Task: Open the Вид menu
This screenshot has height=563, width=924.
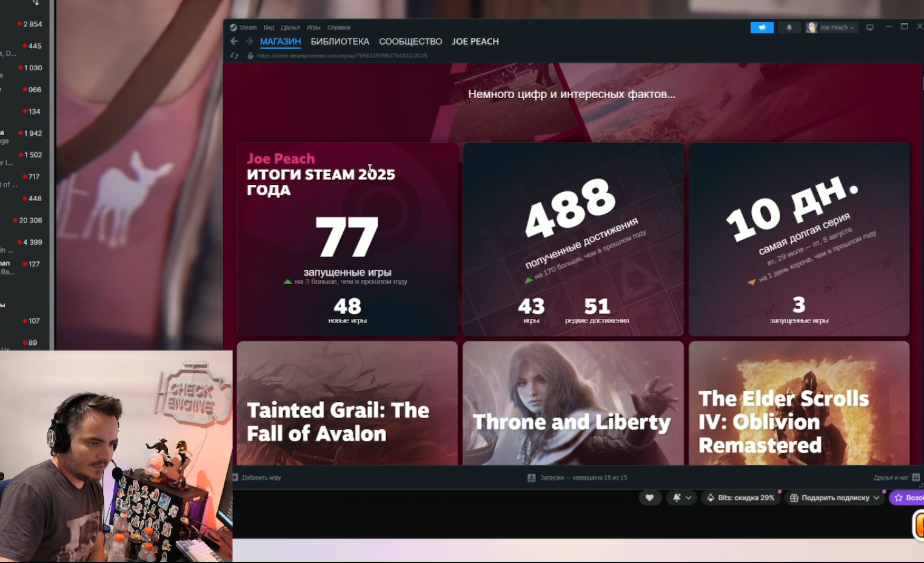Action: 269,27
